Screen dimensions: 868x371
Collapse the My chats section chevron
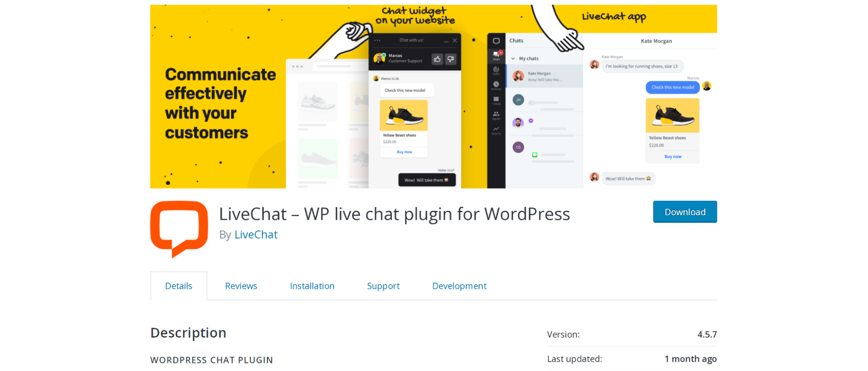pyautogui.click(x=513, y=59)
